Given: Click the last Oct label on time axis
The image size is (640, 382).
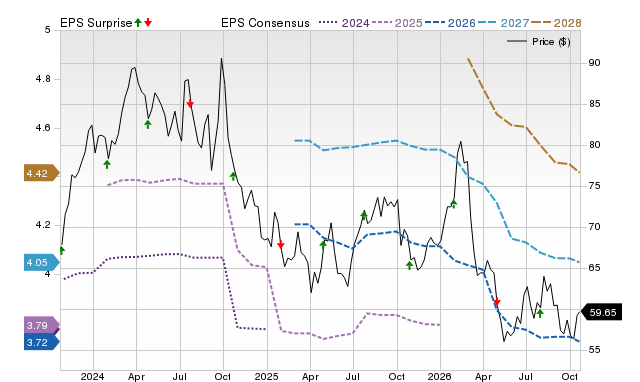Looking at the screenshot, I should point(570,376).
